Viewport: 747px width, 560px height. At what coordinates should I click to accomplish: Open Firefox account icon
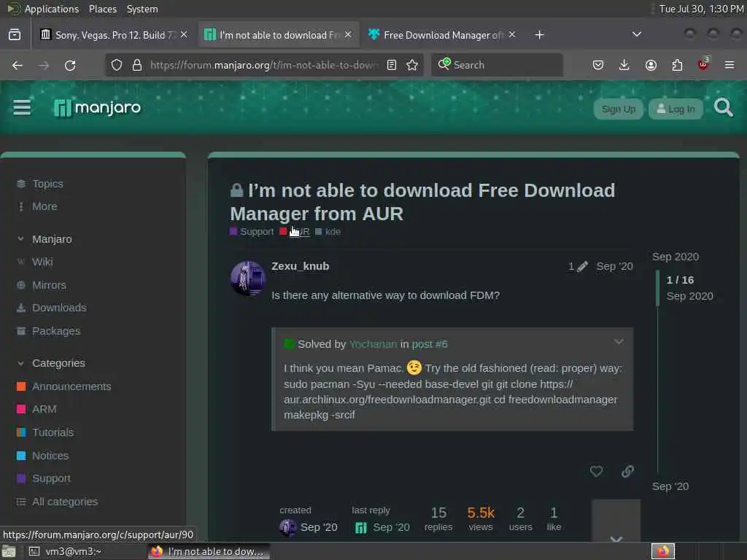[x=651, y=65]
